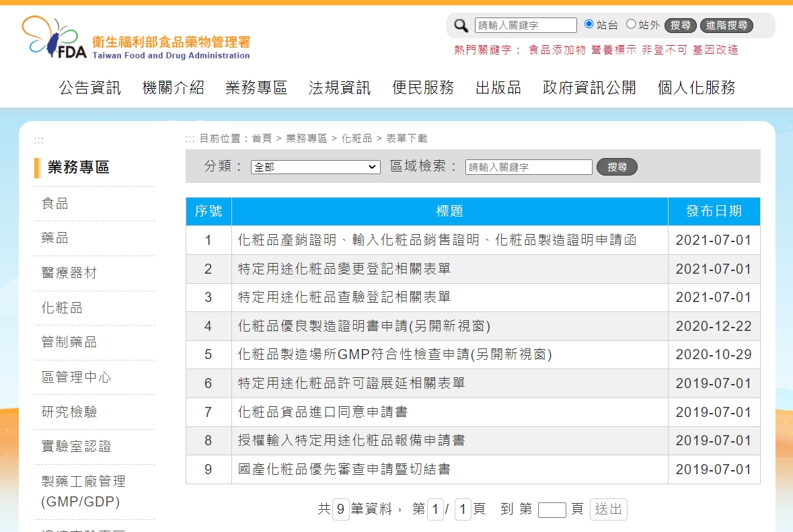Click the 進階搜尋 advanced search button
Image resolution: width=793 pixels, height=532 pixels.
click(726, 26)
